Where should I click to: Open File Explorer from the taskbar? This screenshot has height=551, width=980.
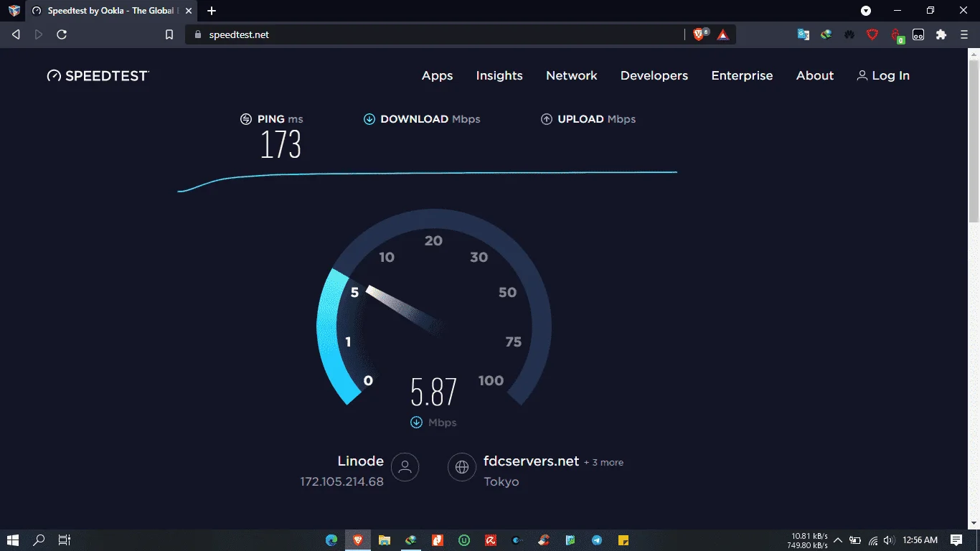pyautogui.click(x=385, y=540)
